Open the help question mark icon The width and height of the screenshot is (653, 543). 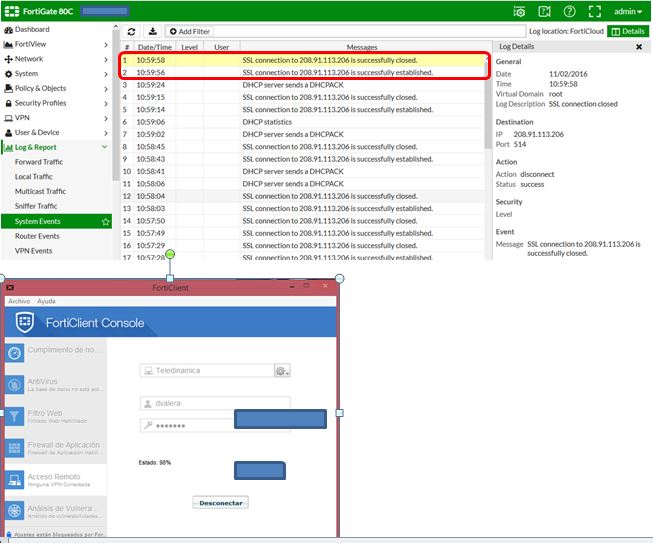coord(569,11)
